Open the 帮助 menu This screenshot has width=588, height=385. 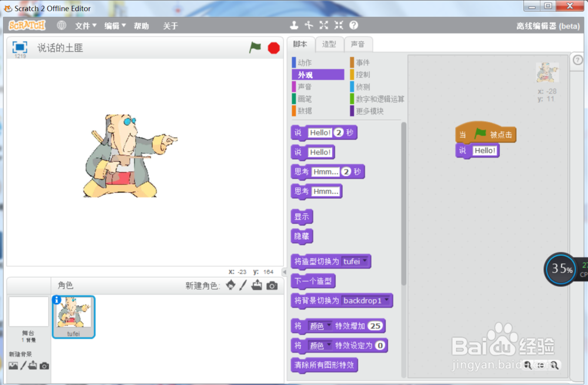pos(141,25)
